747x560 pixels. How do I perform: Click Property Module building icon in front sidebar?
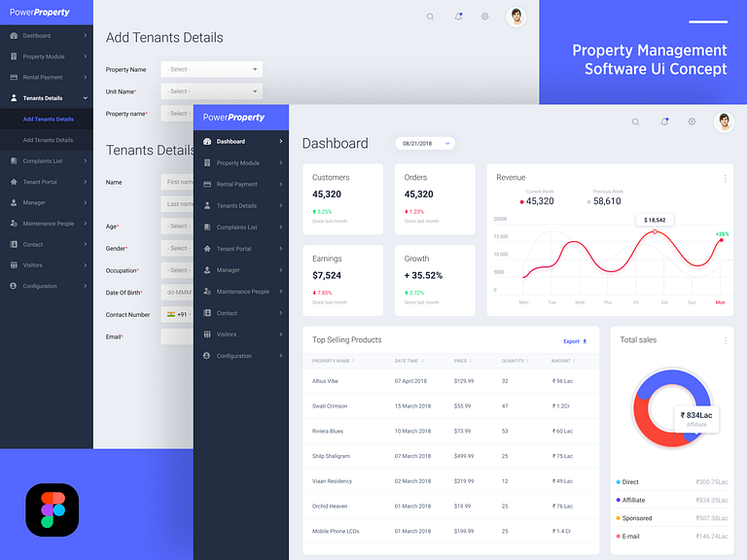pyautogui.click(x=207, y=163)
